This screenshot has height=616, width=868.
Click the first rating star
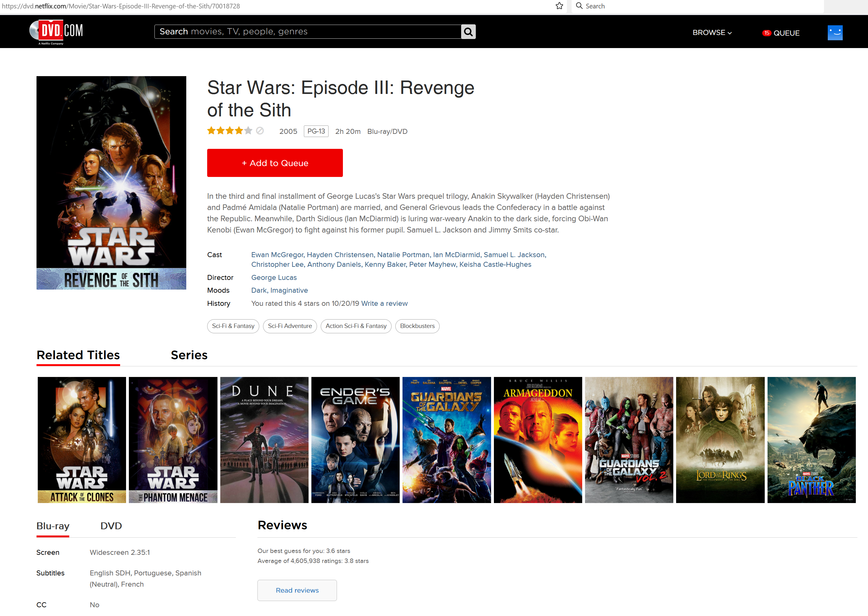coord(211,131)
